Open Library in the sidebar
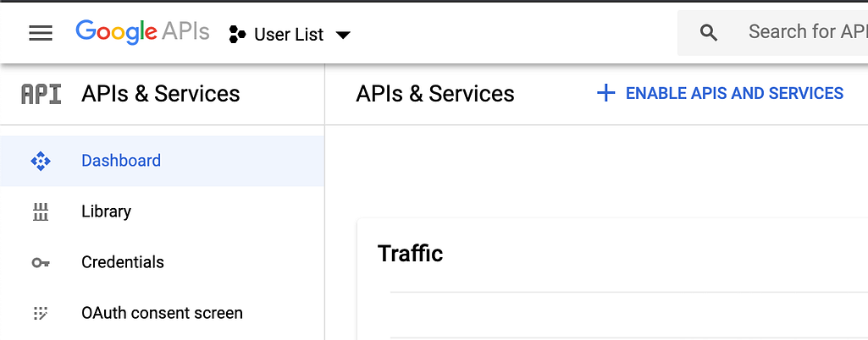Viewport: 868px width, 340px height. tap(163, 211)
